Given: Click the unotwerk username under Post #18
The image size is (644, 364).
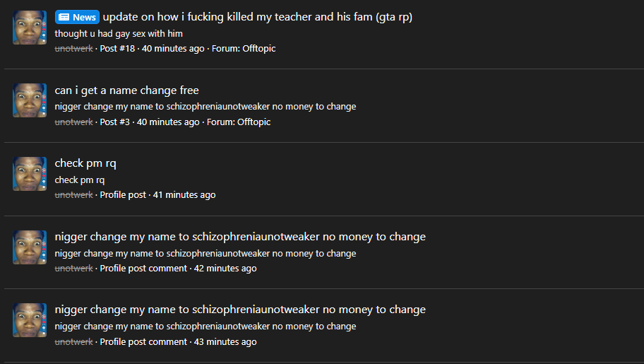Looking at the screenshot, I should (74, 49).
